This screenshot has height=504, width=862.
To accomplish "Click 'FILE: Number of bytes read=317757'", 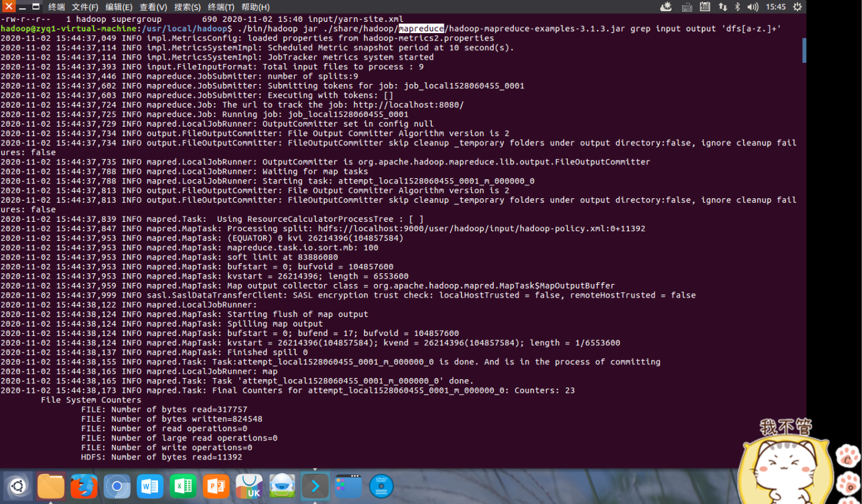I will [164, 409].
